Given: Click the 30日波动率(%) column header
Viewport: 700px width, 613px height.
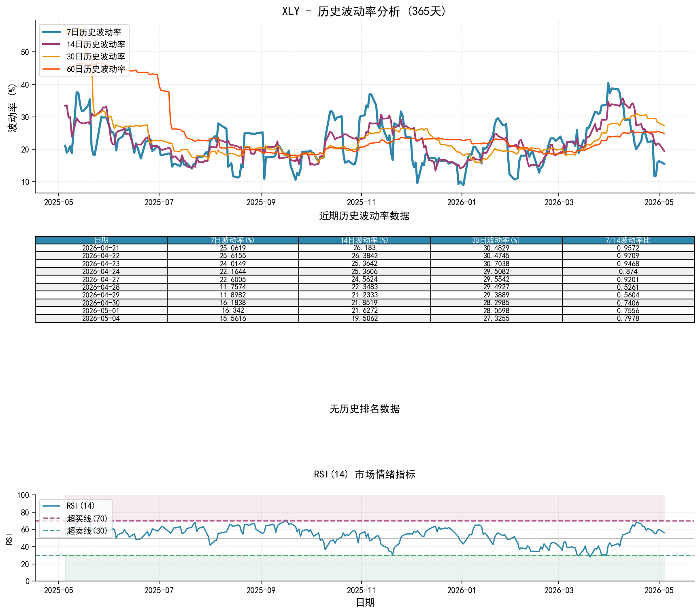Looking at the screenshot, I should click(496, 240).
